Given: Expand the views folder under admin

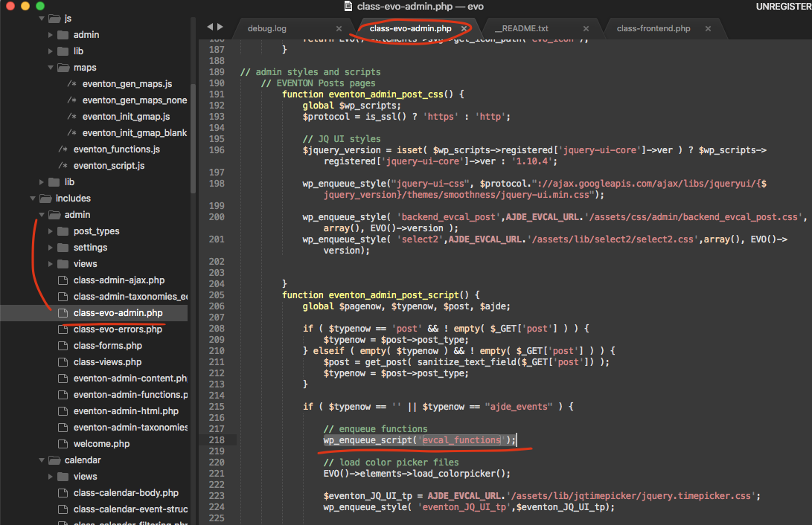Looking at the screenshot, I should coord(51,264).
